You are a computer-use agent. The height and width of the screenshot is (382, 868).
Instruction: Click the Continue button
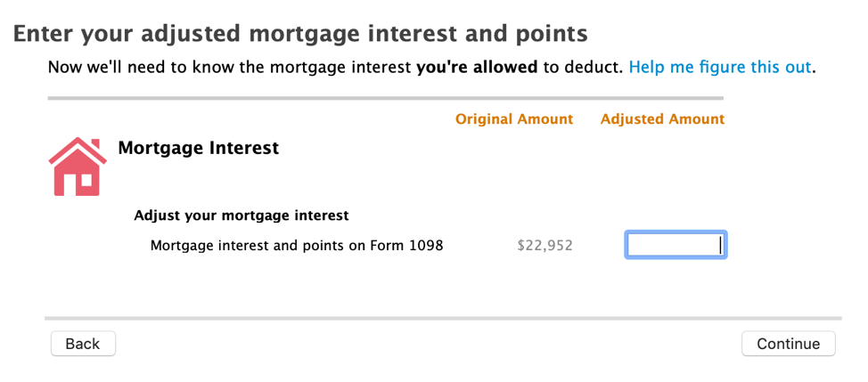tap(789, 344)
